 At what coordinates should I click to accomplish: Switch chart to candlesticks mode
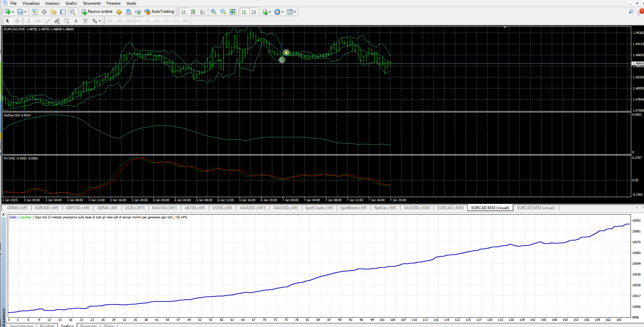[x=193, y=12]
